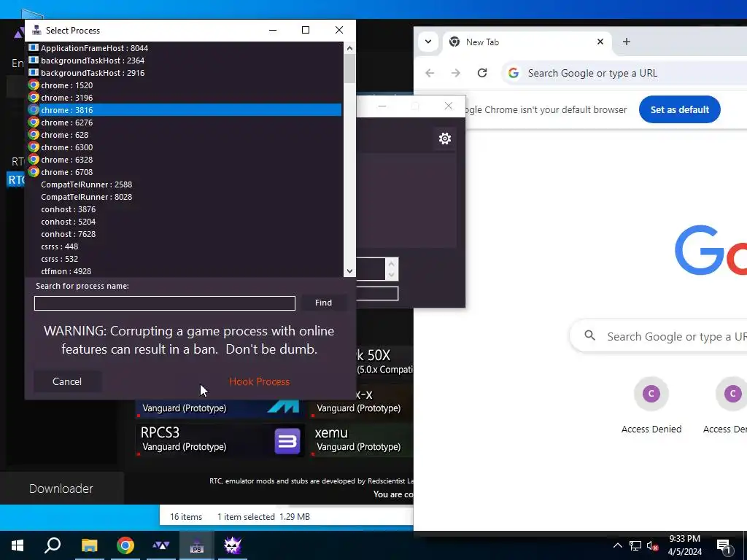Open Windows Start menu
Screen dimensions: 747x560
pos(18,545)
